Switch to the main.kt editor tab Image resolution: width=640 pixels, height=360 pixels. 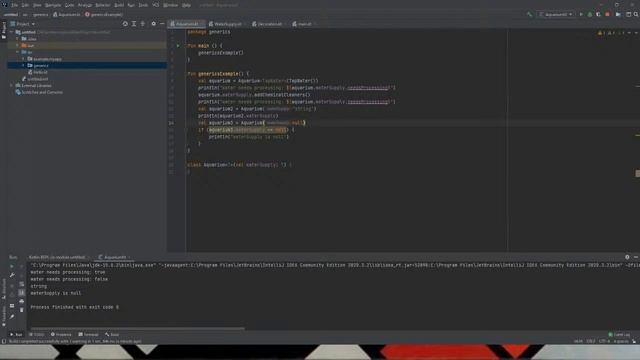tap(304, 24)
